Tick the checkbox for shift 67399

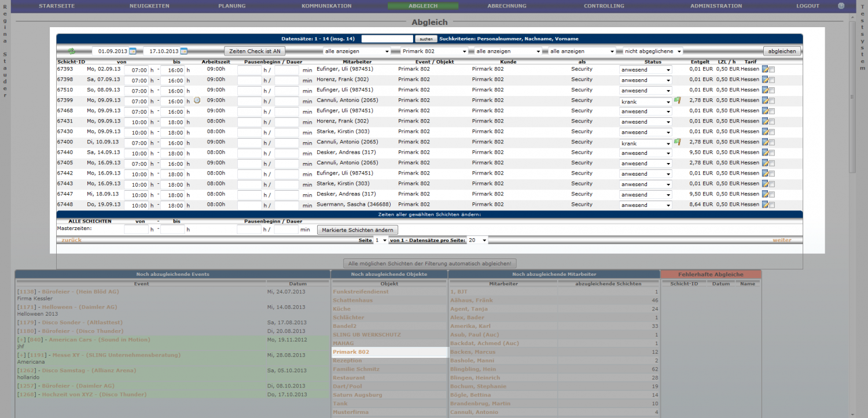[x=772, y=101]
